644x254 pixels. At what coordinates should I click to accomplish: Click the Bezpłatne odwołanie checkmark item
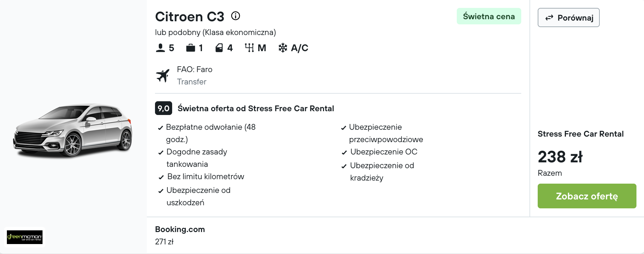click(x=207, y=133)
